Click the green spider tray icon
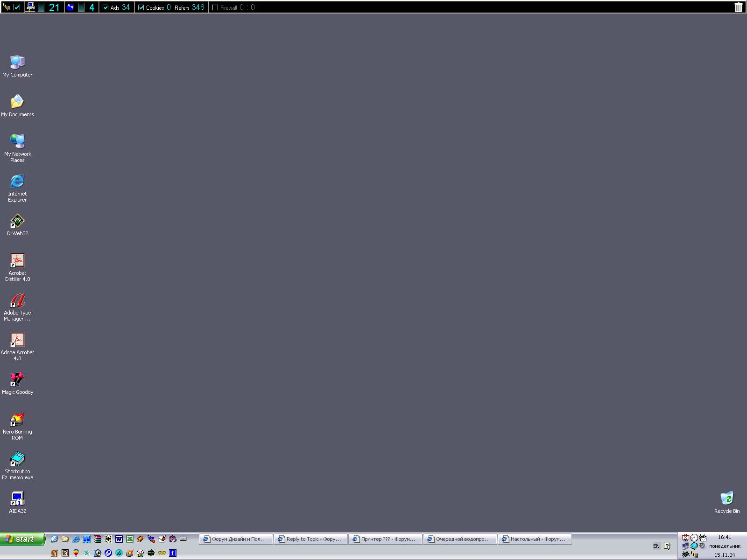This screenshot has height=560, width=747. 686,554
